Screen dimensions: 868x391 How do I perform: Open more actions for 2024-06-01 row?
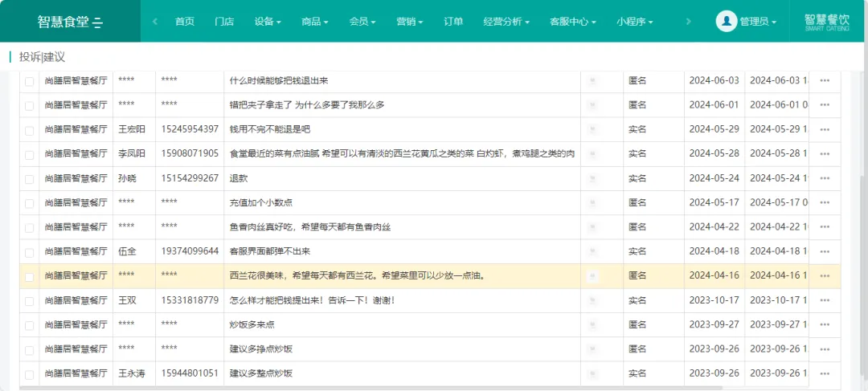(x=825, y=105)
